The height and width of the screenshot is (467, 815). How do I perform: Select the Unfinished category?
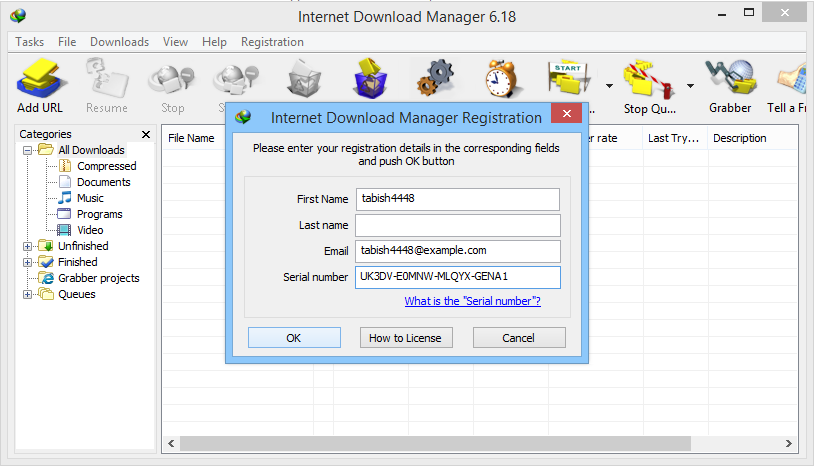pyautogui.click(x=83, y=246)
